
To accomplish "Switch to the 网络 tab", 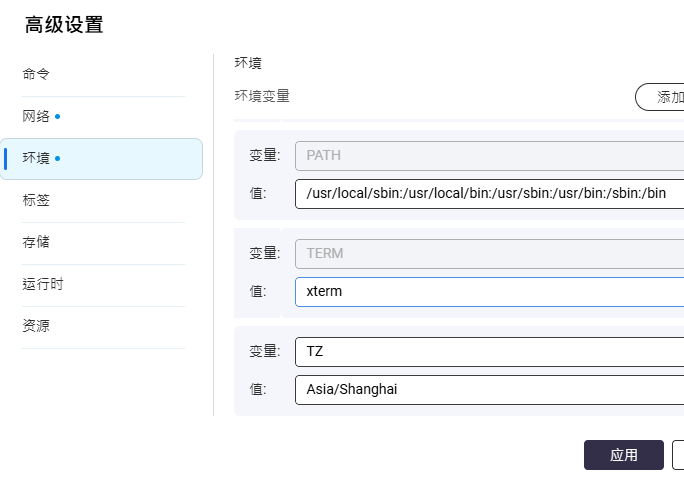I will [103, 117].
